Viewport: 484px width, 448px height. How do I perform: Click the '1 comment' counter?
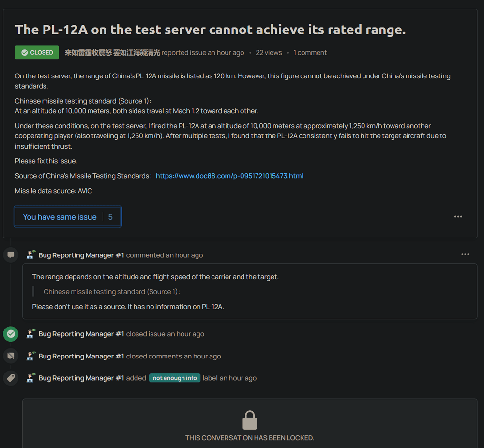[x=310, y=53]
